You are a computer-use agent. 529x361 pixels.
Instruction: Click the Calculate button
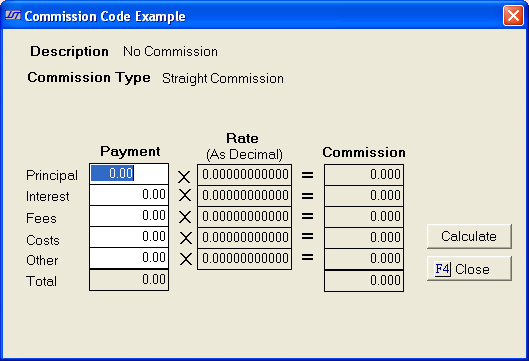pos(469,237)
